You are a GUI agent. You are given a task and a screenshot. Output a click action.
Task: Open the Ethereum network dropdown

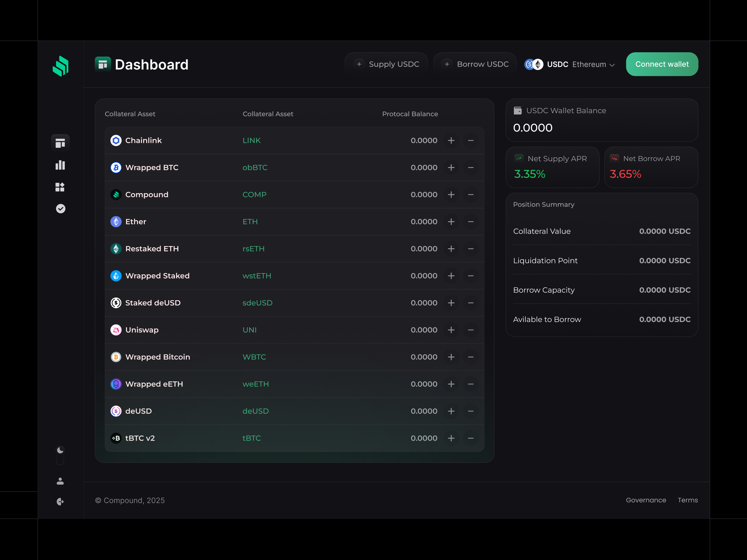point(593,64)
